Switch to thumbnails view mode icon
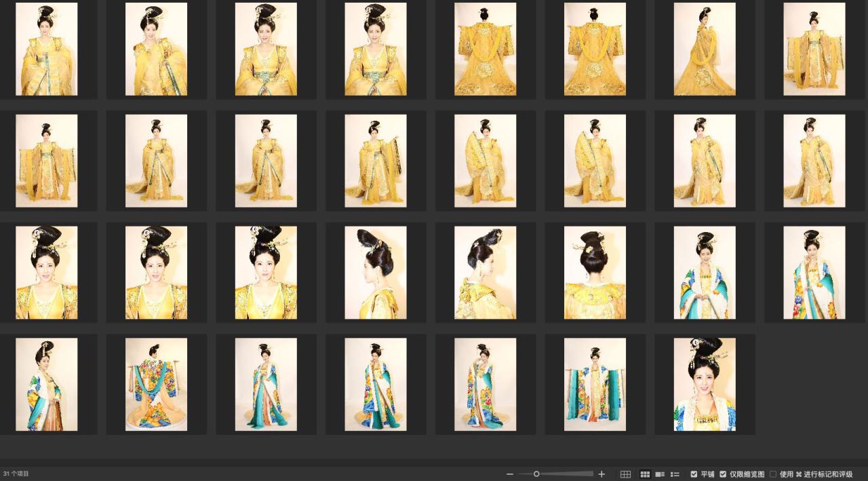The image size is (868, 481). click(645, 474)
